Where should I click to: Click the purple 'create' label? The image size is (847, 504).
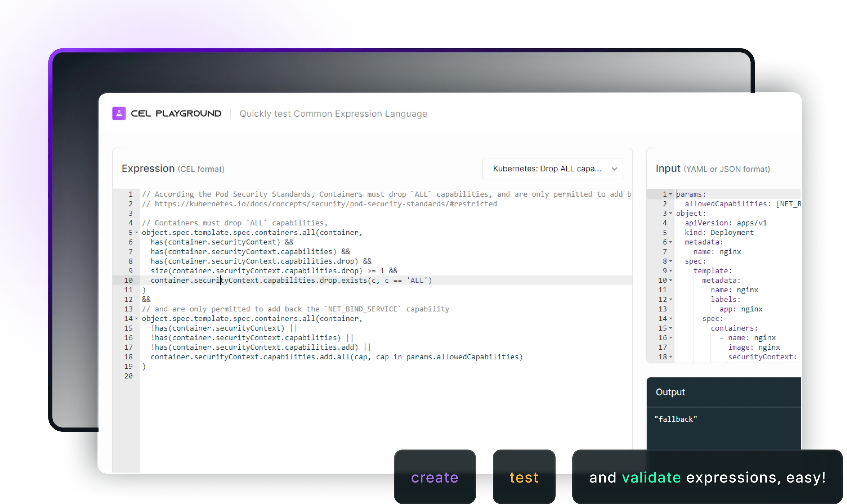pos(435,477)
